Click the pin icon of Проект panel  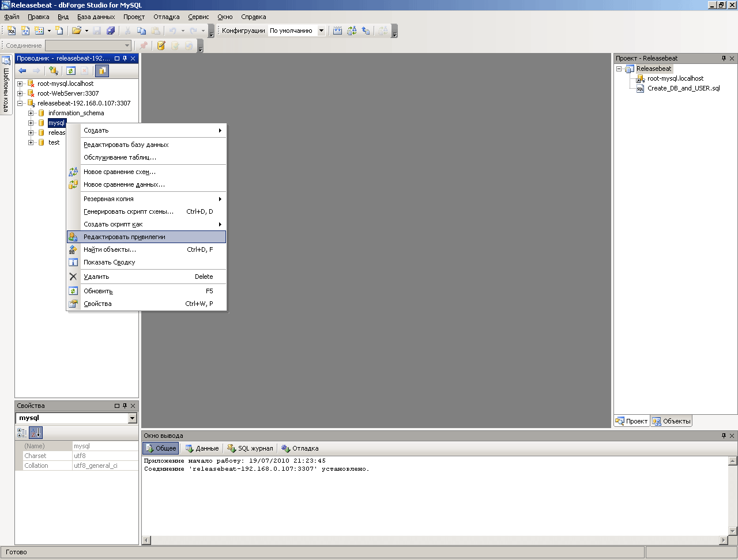click(724, 58)
